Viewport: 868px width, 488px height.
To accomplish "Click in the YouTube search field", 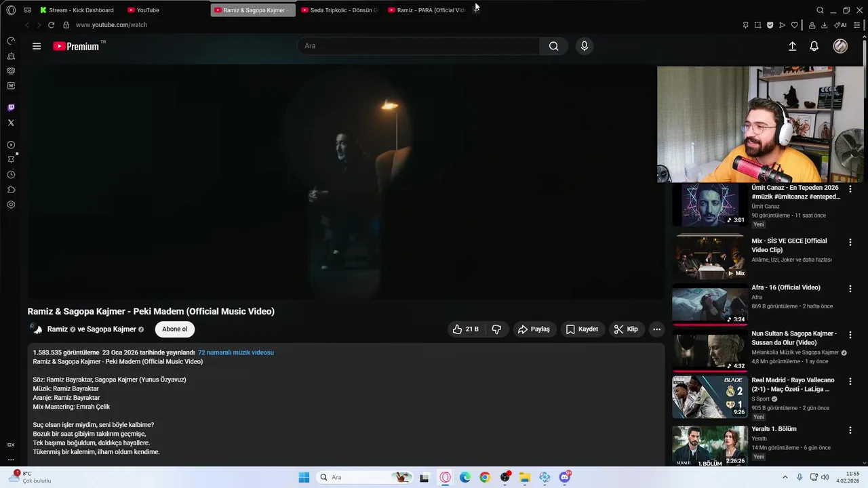I will [x=418, y=46].
